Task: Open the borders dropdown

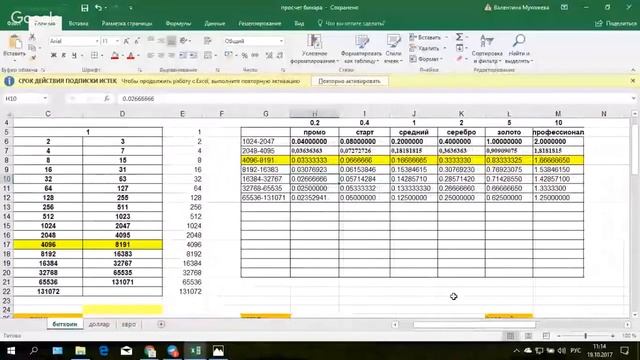Action: (102, 56)
